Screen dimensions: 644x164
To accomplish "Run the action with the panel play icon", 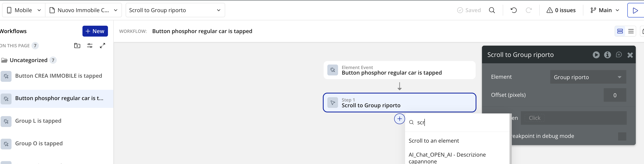I will pyautogui.click(x=596, y=55).
